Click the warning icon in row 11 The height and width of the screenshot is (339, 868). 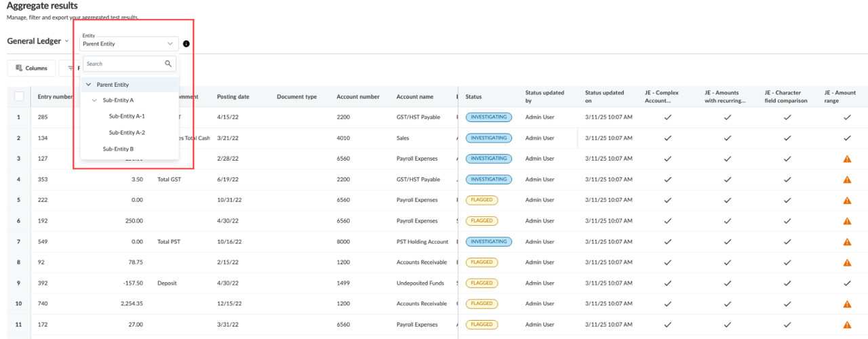(x=846, y=325)
